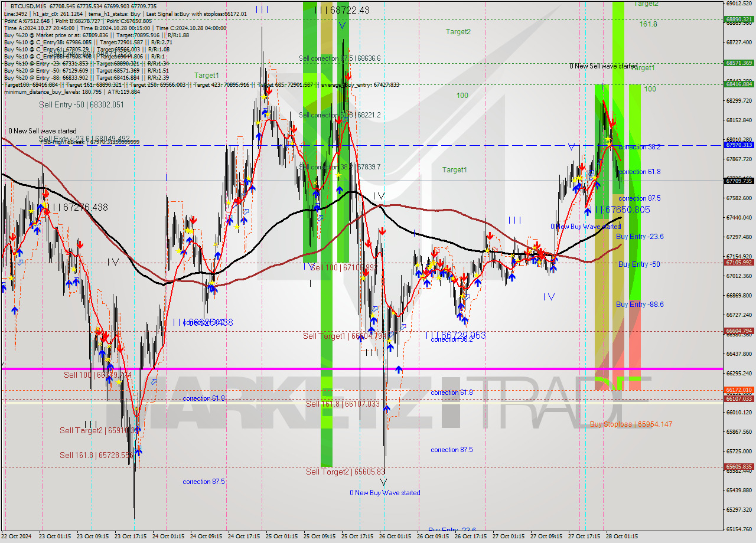
Task: Click the '| | | 66729.953' wave label
Action: [x=456, y=335]
